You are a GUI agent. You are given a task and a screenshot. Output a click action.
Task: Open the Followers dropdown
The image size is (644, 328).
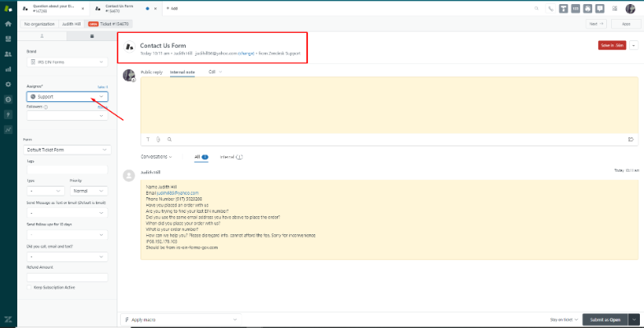[x=67, y=115]
